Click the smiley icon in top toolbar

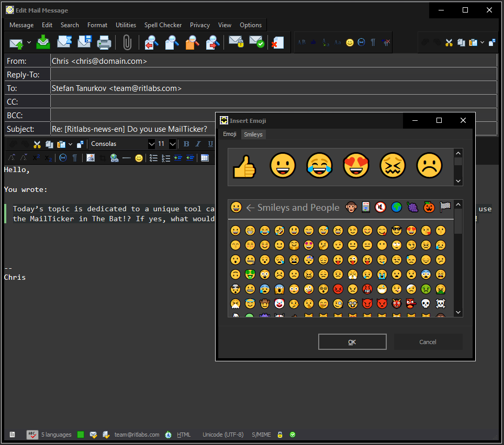pyautogui.click(x=350, y=42)
